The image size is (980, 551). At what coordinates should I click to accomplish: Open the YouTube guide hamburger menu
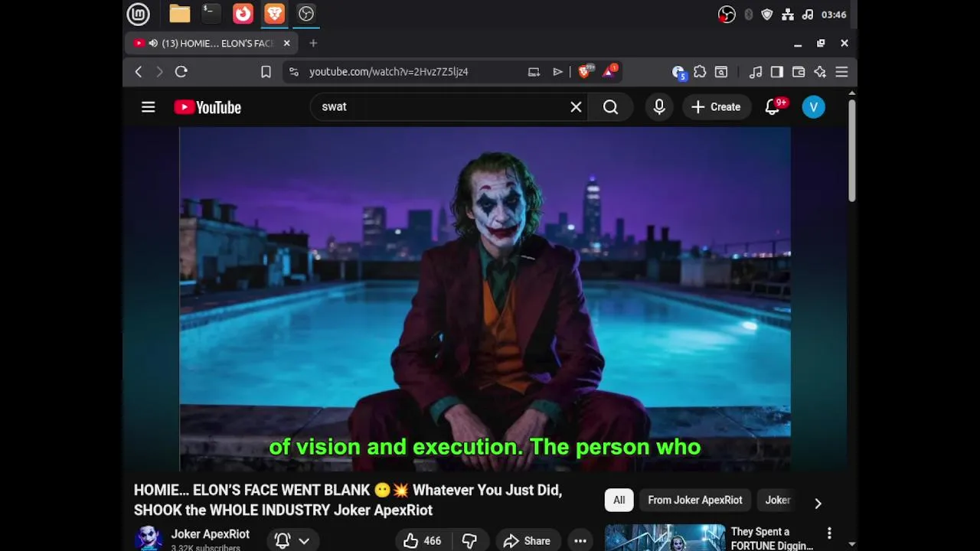[149, 107]
